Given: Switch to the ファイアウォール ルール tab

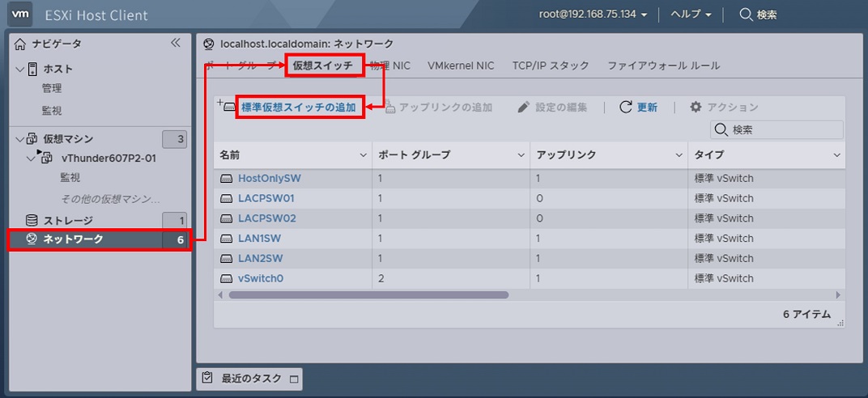Looking at the screenshot, I should point(663,66).
